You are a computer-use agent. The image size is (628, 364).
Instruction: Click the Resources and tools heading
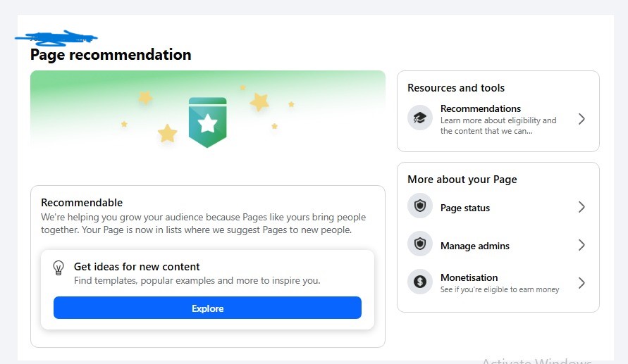click(x=456, y=88)
